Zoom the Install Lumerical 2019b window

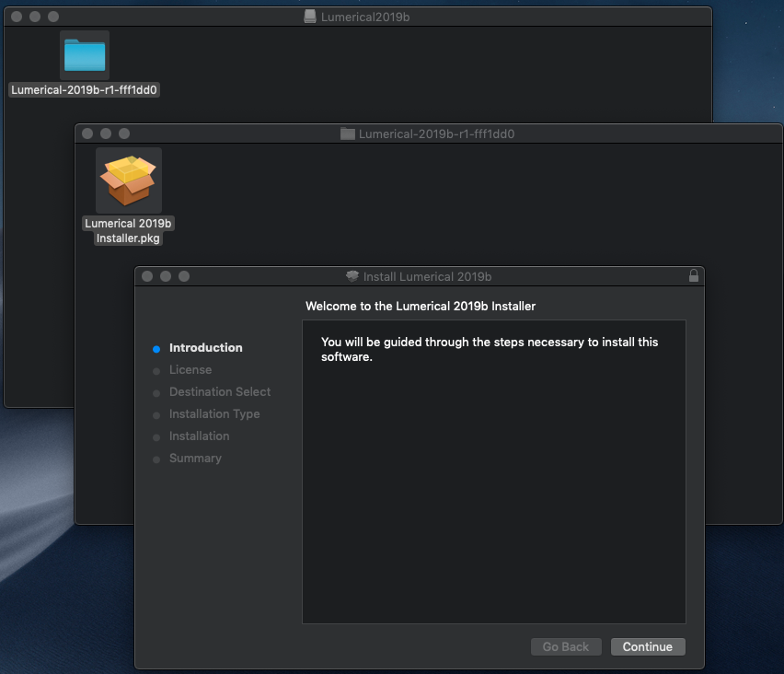pyautogui.click(x=184, y=276)
